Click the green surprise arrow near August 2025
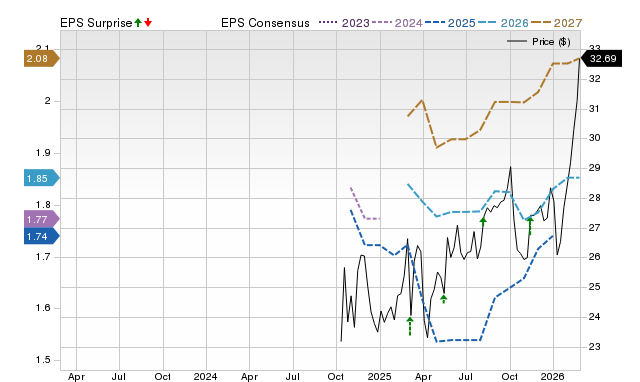Viewport: 640px width, 382px height. tap(483, 222)
